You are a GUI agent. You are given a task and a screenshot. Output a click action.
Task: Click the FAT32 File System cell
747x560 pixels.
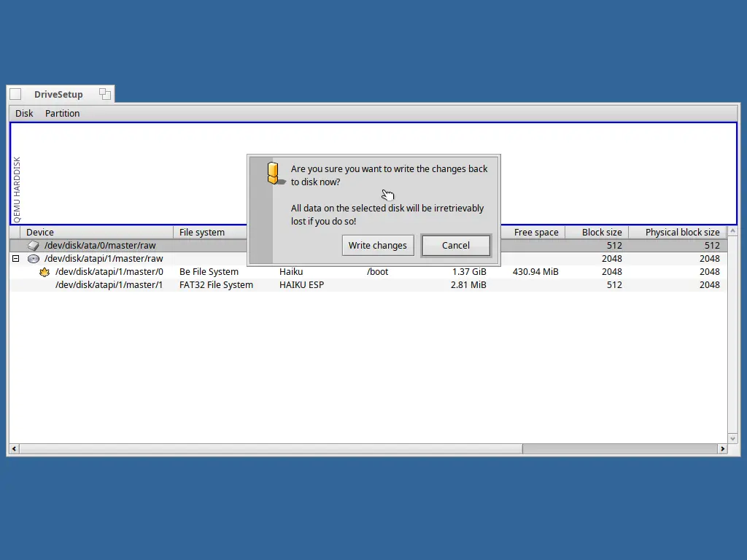(216, 285)
